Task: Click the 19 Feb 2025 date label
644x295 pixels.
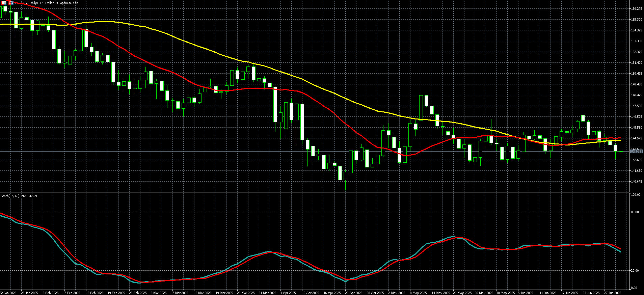Action: [x=116, y=293]
